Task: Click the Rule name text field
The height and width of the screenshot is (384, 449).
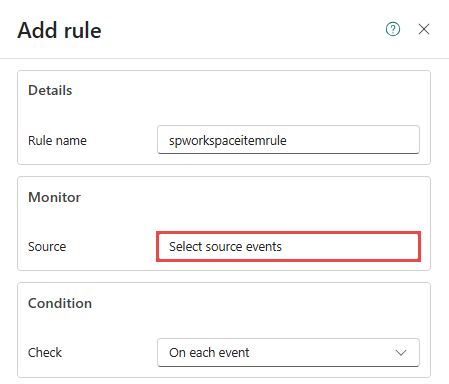Action: point(288,140)
